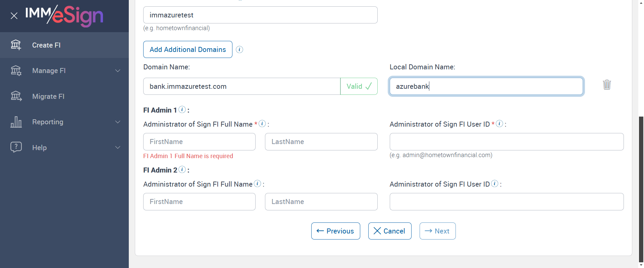Click the FI Admin 2 info icon
The image size is (644, 268).
182,170
